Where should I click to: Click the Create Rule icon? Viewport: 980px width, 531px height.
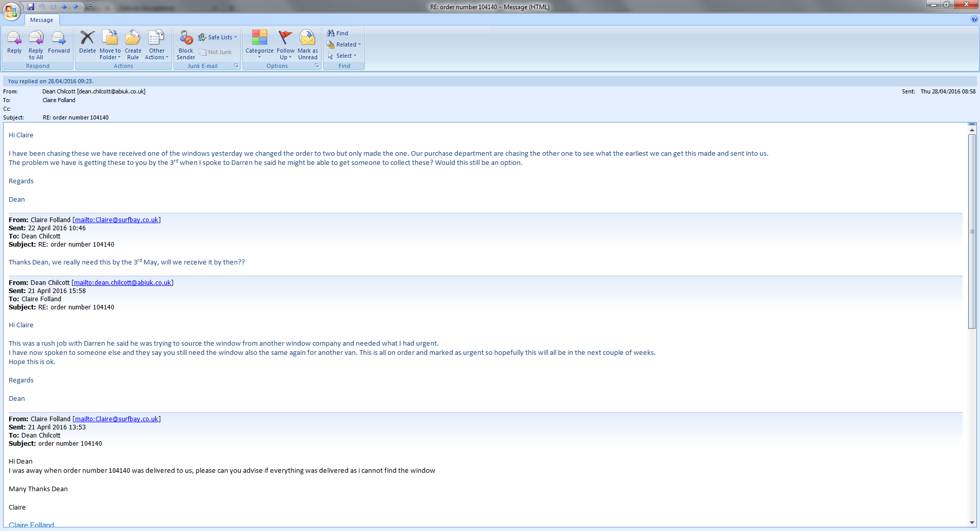133,44
